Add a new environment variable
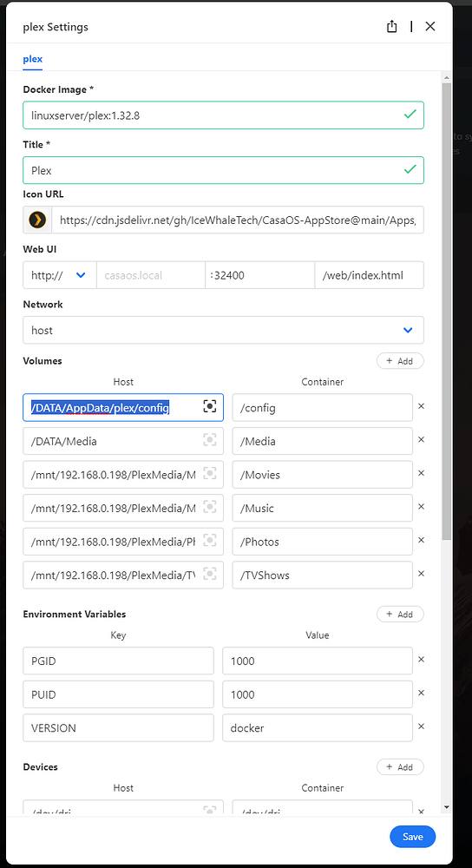 click(400, 615)
